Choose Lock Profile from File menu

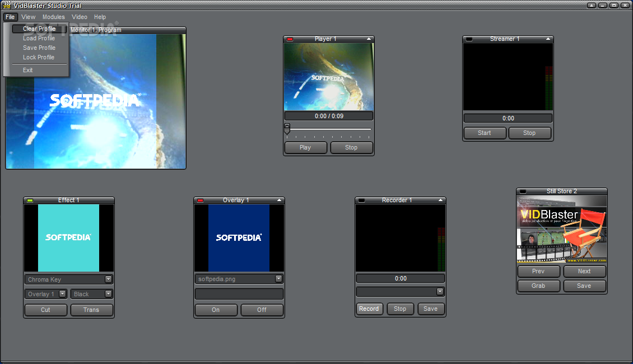(x=38, y=57)
